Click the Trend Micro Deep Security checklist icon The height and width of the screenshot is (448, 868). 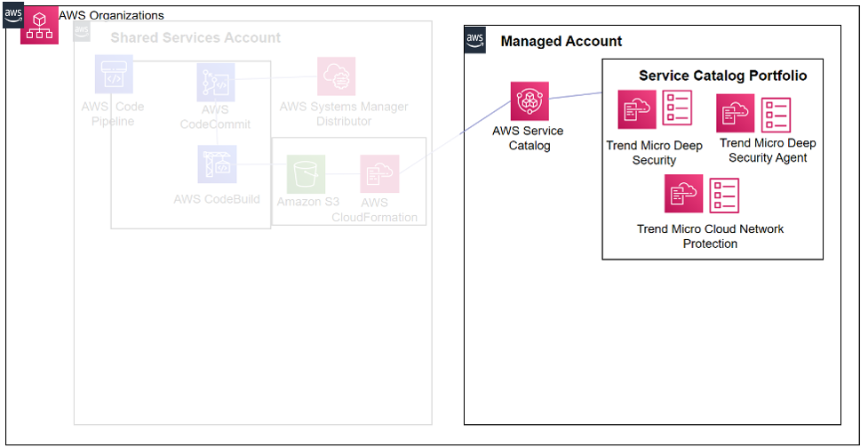678,108
